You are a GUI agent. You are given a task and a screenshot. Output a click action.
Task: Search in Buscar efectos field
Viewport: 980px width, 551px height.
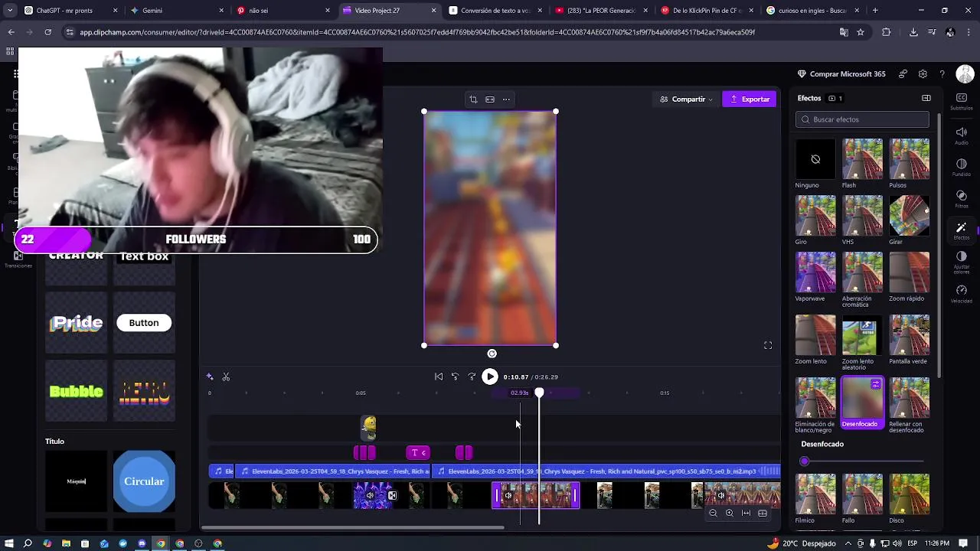862,119
